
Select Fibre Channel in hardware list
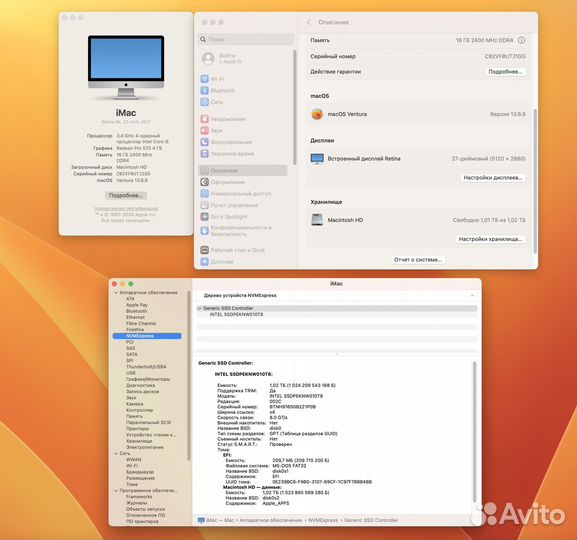[x=141, y=323]
